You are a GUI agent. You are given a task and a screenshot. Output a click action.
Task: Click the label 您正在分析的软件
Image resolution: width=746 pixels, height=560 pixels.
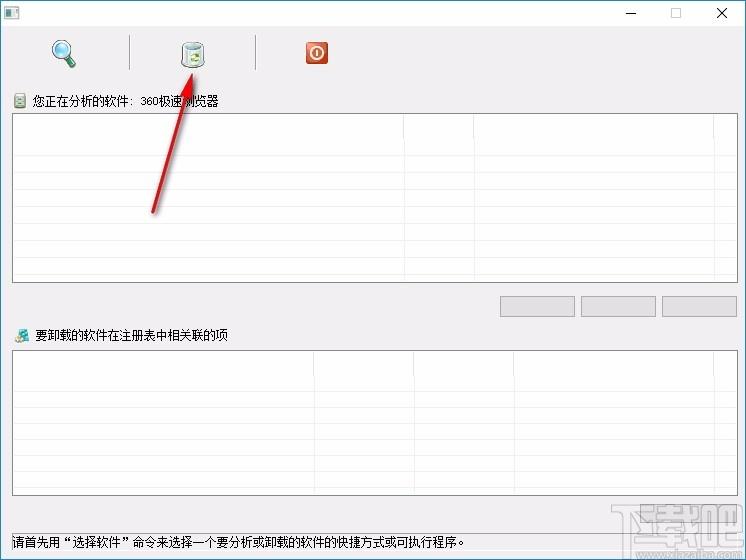click(125, 101)
